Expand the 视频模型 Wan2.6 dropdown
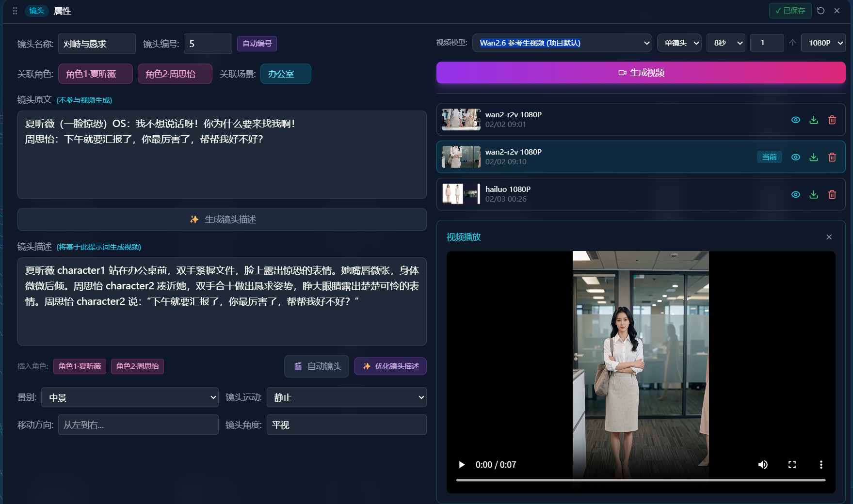853x504 pixels. tap(562, 43)
